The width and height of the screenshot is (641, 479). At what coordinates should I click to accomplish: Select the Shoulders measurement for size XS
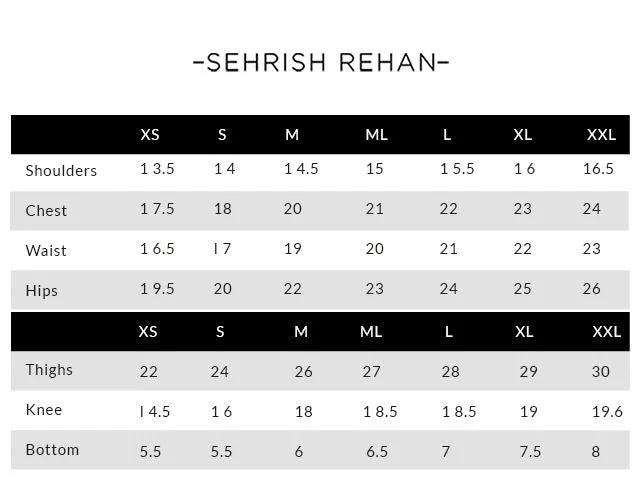click(x=157, y=169)
